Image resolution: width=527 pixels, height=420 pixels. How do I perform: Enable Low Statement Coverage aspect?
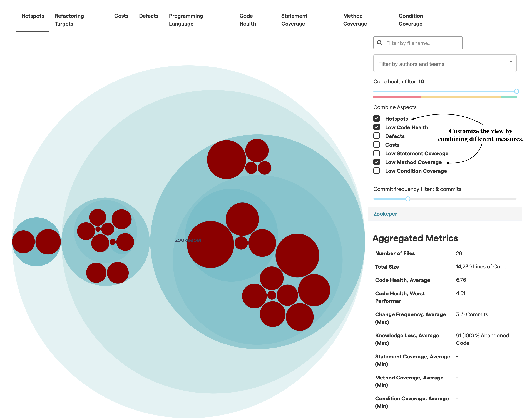[376, 153]
